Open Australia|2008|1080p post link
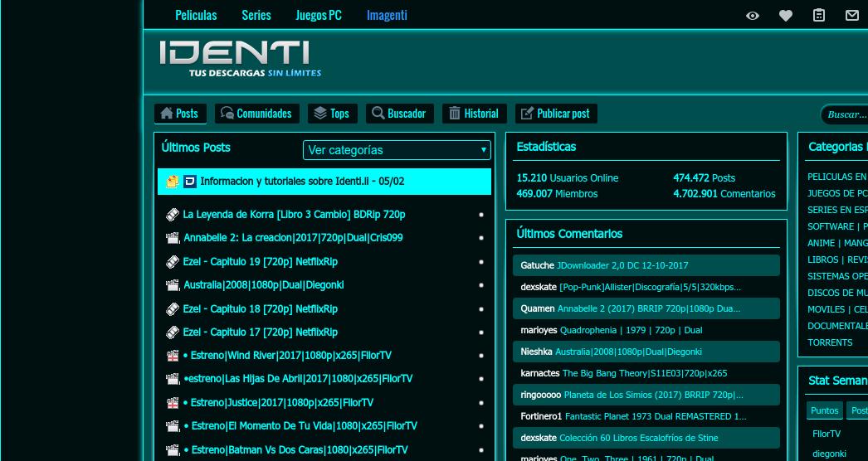The height and width of the screenshot is (461, 868). pyautogui.click(x=264, y=285)
